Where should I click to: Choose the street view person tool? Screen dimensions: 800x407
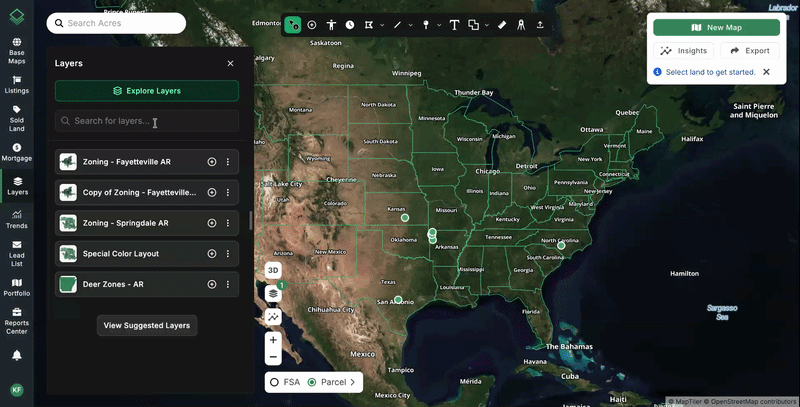[331, 24]
